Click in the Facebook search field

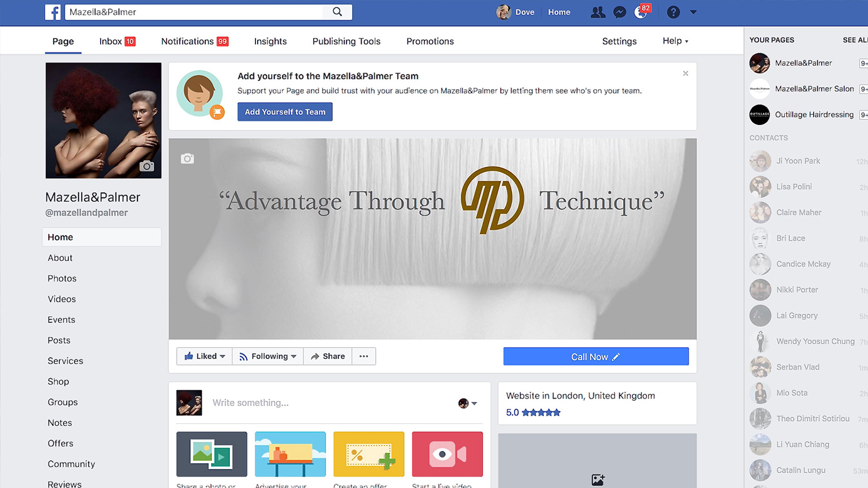(195, 12)
